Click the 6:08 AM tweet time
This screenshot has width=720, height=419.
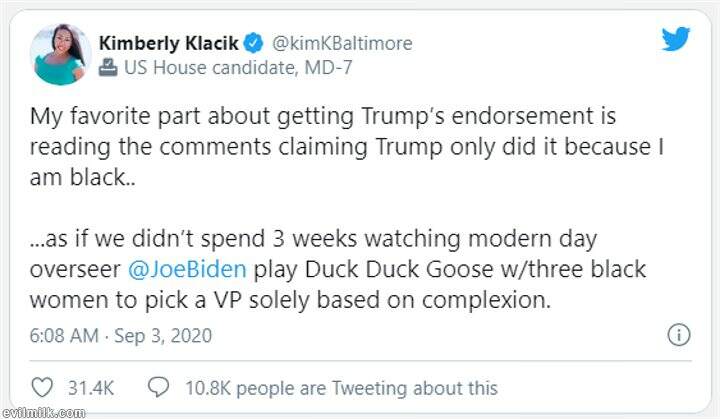[65, 336]
